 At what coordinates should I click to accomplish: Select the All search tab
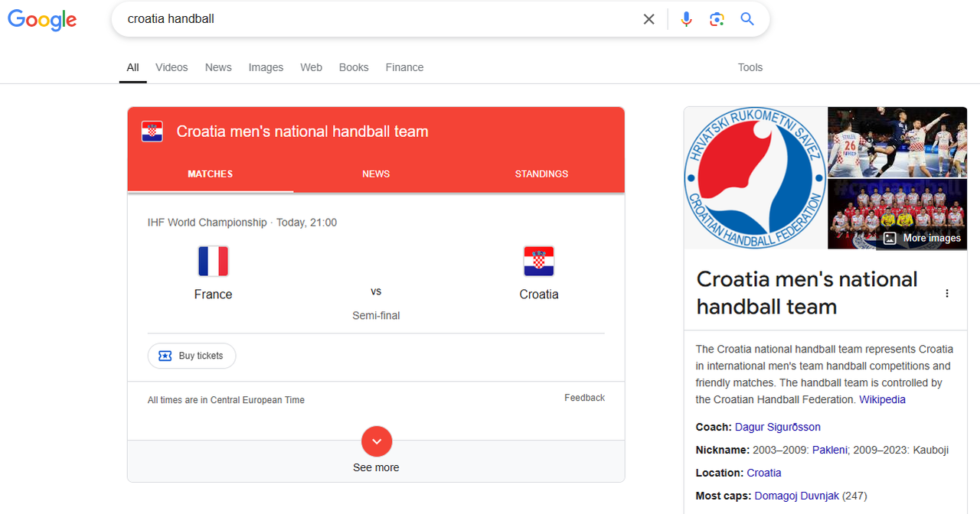pos(132,67)
